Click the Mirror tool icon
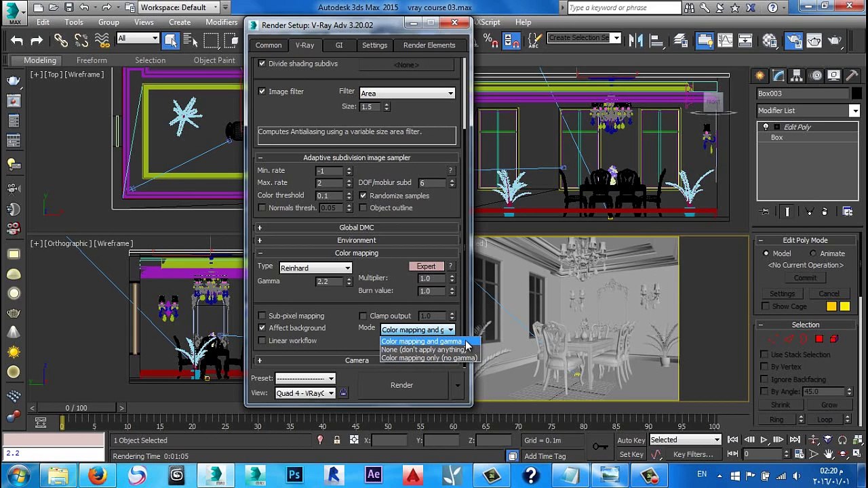Screen dimensions: 868x488 [635, 41]
